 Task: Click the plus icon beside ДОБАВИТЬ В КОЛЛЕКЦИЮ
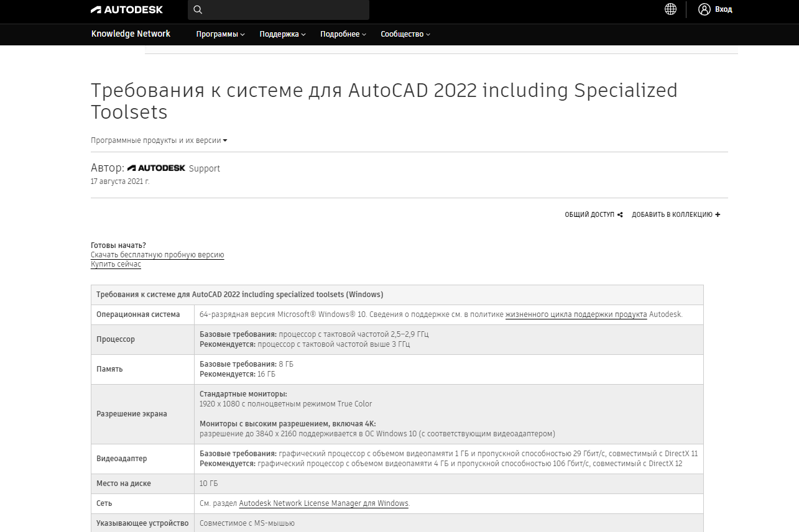pyautogui.click(x=718, y=214)
